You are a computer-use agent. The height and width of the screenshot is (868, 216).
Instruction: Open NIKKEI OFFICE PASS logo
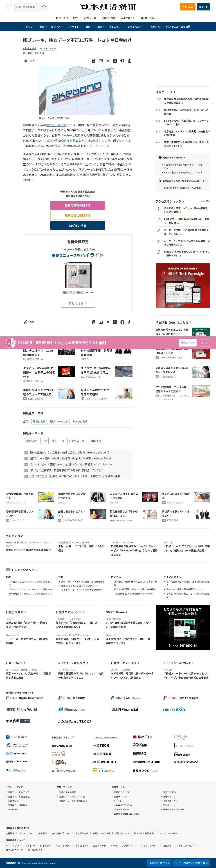point(104,770)
